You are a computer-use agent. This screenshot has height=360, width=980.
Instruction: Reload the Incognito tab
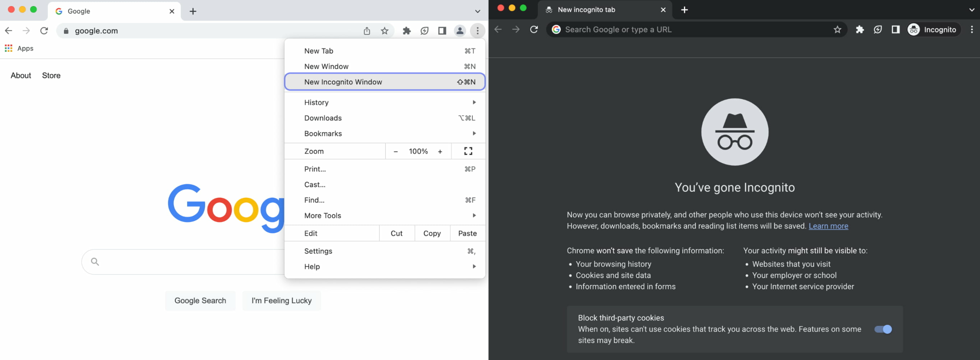coord(534,29)
